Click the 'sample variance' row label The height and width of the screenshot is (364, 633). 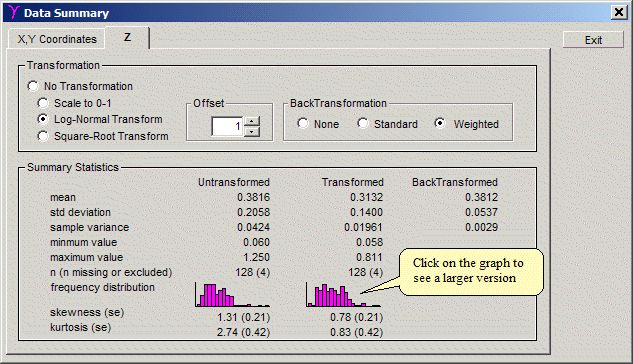89,227
